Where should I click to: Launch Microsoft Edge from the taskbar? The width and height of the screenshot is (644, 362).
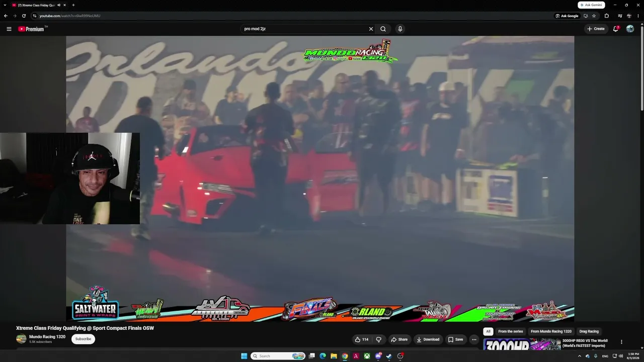pos(323,356)
